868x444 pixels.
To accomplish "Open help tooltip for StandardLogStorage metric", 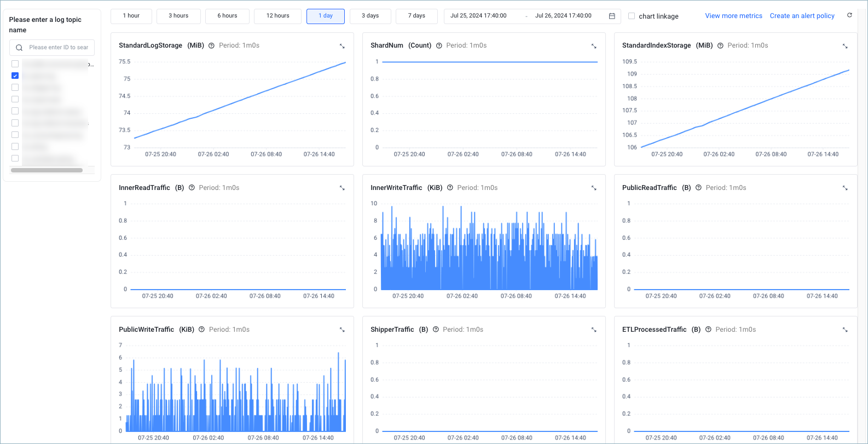I will pyautogui.click(x=211, y=45).
